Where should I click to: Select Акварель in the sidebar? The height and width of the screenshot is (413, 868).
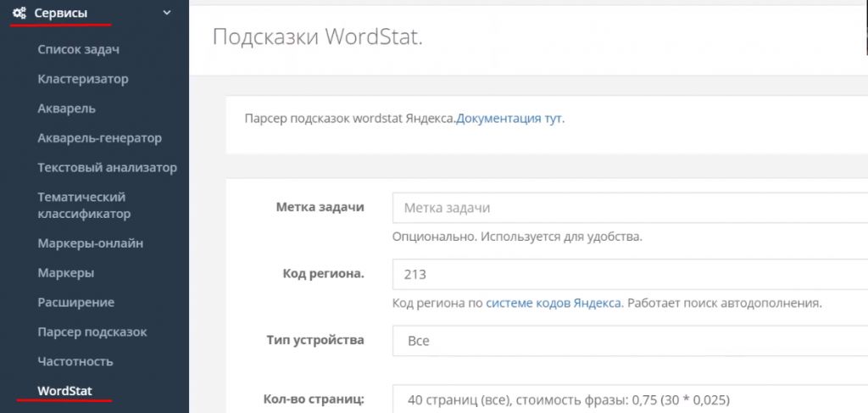click(x=66, y=108)
